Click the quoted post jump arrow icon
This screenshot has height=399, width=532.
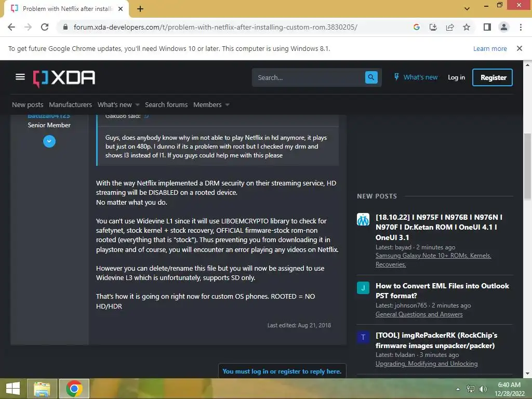pos(146,116)
